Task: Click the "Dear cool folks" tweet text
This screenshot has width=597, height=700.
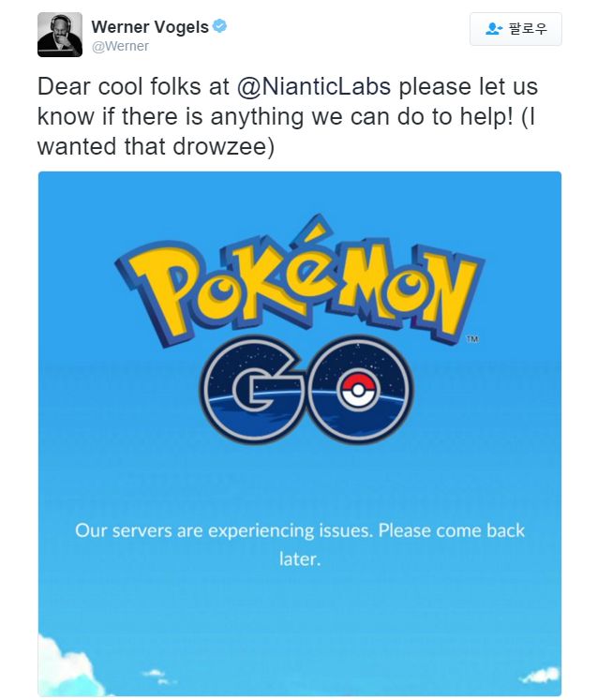Action: point(112,88)
